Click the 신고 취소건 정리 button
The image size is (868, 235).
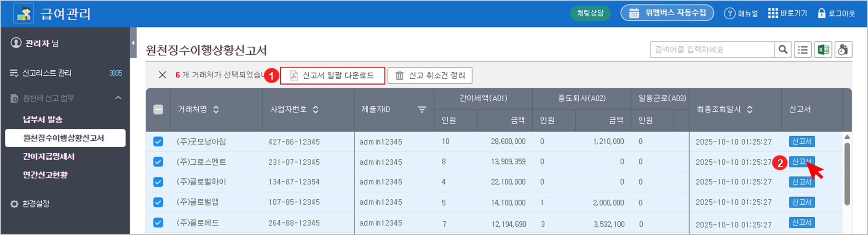point(430,75)
